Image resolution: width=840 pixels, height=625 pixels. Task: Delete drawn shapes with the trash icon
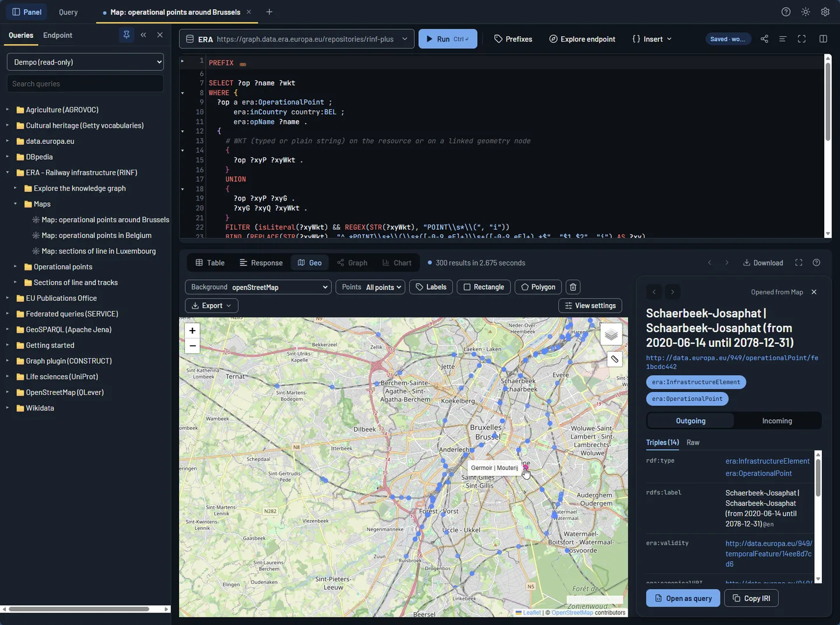point(573,287)
